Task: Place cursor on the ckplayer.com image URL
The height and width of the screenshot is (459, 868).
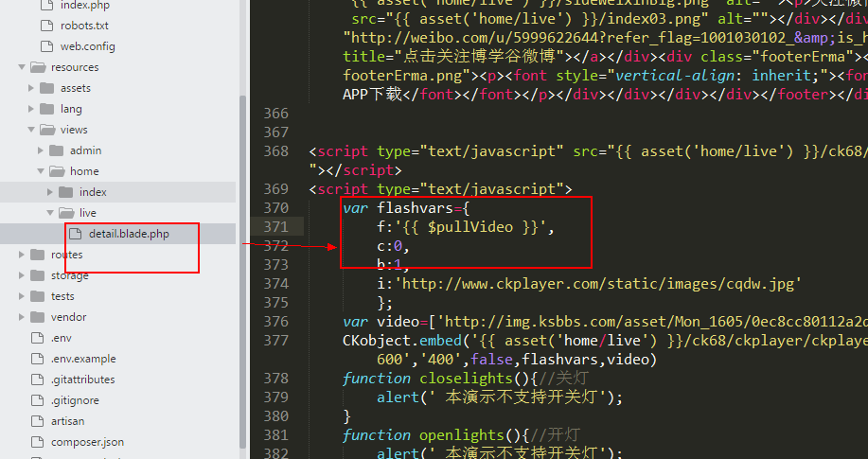Action: click(596, 283)
